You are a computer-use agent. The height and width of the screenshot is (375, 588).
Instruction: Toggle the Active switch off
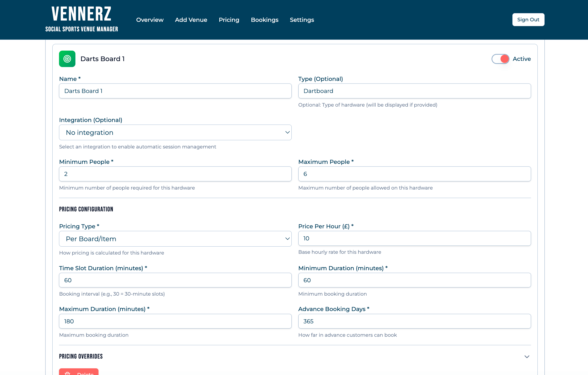(500, 59)
